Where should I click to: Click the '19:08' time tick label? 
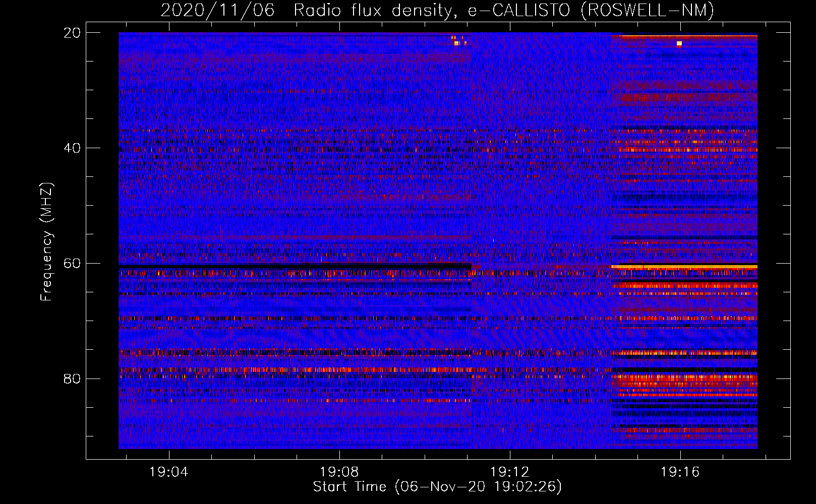click(339, 472)
